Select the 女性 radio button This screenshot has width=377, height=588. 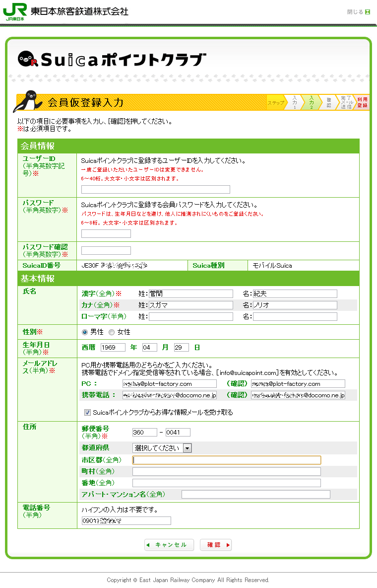pos(111,332)
